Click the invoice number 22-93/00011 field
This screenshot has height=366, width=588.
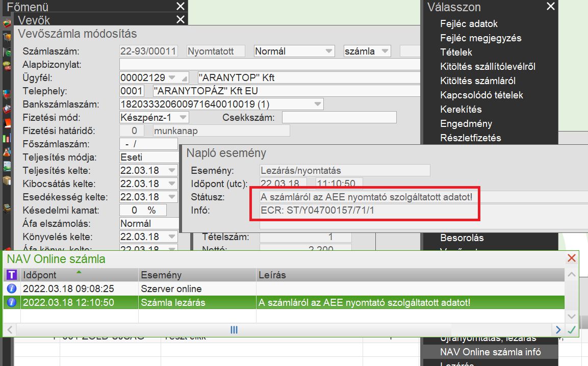coord(148,51)
